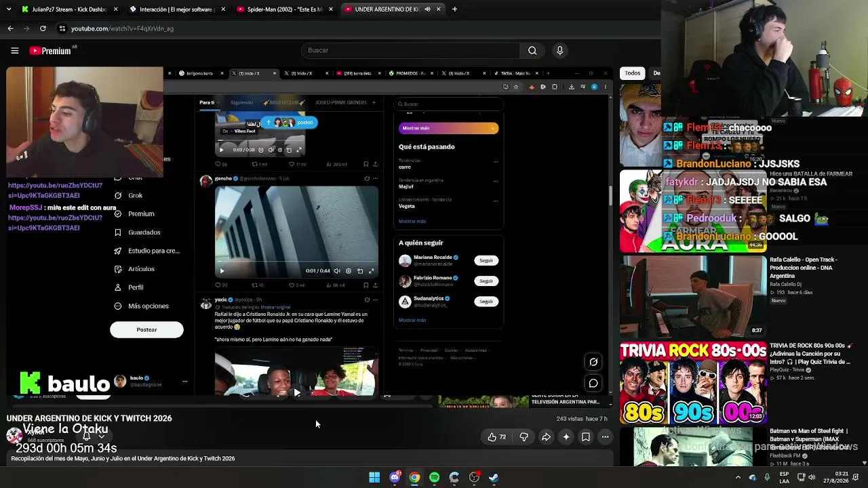
Task: Follow Sudanalytics with Seguir button
Action: [x=486, y=301]
